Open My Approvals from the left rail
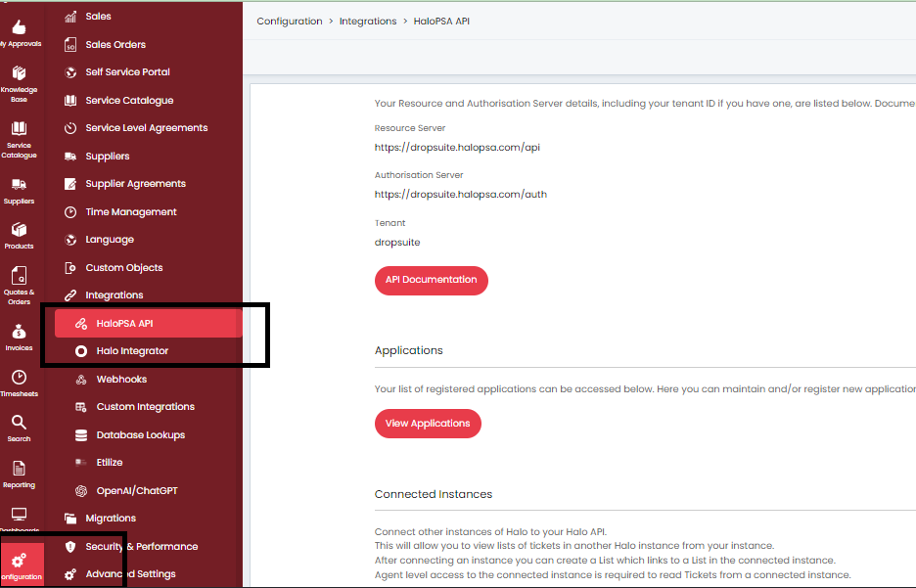This screenshot has width=916, height=588. pyautogui.click(x=20, y=27)
